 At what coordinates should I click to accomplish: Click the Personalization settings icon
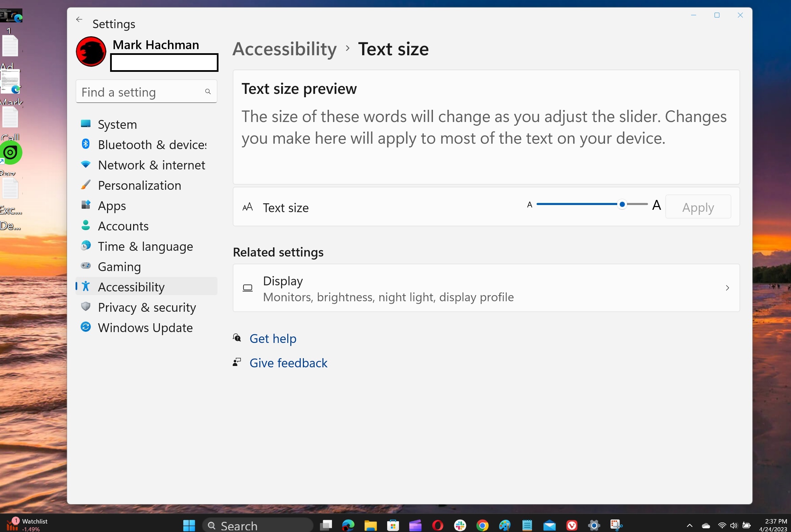pos(86,185)
